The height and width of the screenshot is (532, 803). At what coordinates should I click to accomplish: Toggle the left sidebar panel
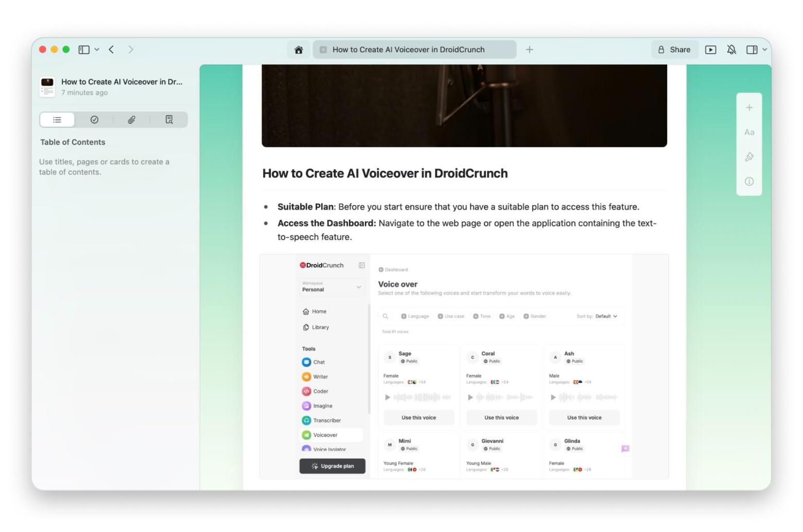[83, 49]
